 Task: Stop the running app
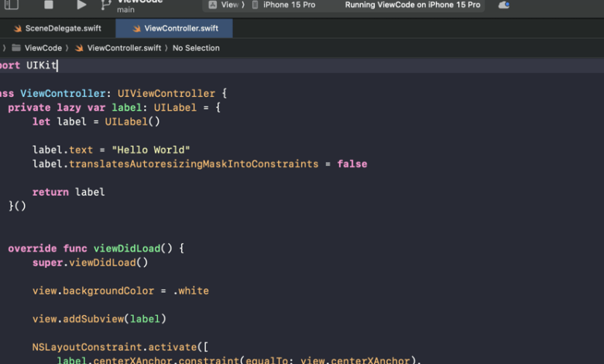click(49, 5)
